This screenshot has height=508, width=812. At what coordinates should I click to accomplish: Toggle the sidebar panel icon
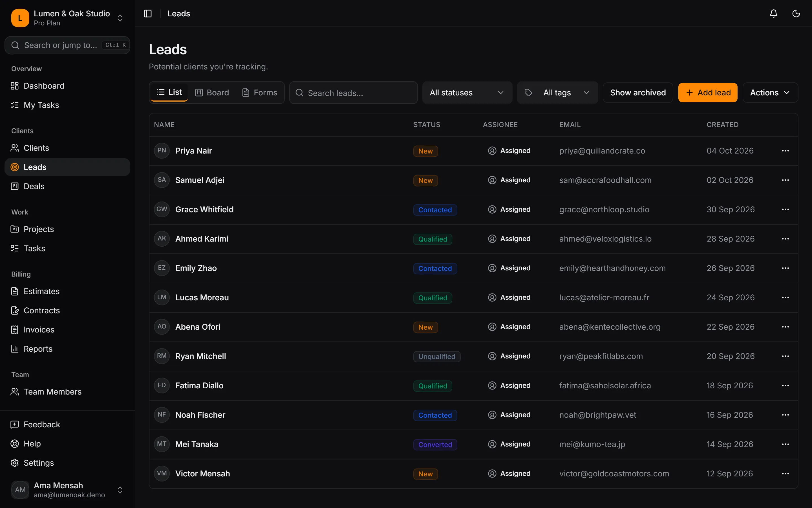[x=148, y=14]
